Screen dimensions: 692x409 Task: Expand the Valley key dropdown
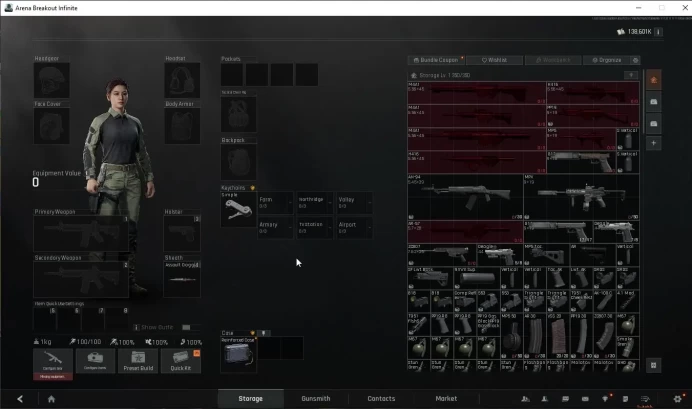(369, 203)
